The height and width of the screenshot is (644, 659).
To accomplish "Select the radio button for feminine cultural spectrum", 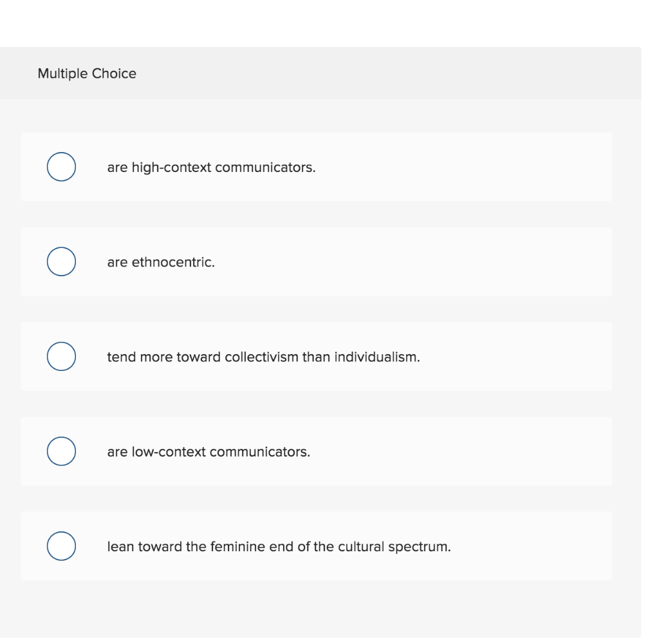I will pyautogui.click(x=61, y=545).
